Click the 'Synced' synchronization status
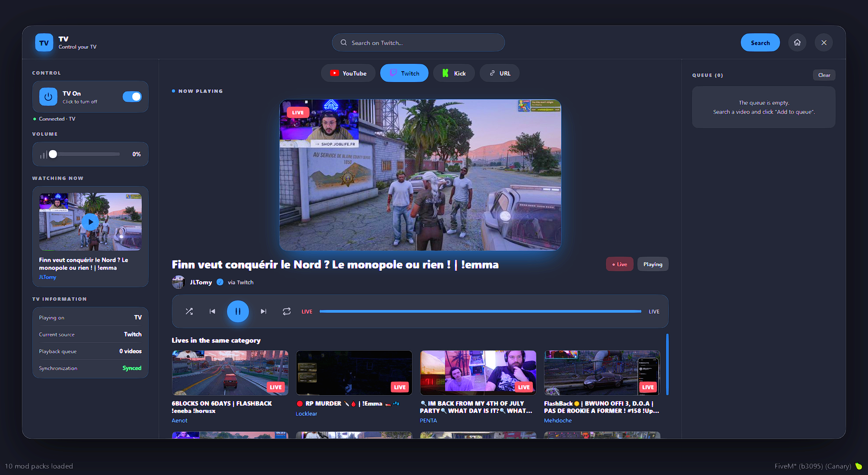 pyautogui.click(x=132, y=368)
